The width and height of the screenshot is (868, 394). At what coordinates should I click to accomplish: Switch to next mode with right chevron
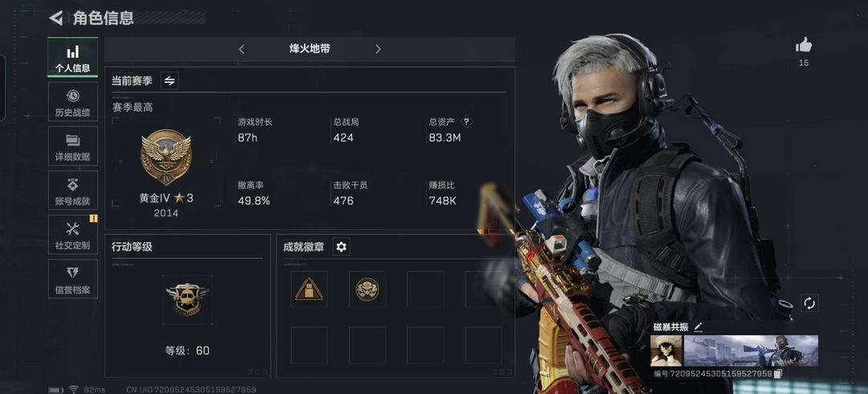coord(378,49)
